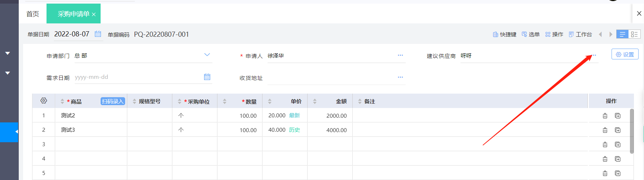The width and height of the screenshot is (644, 180).
Task: Expand the 申请部门 dropdown
Action: click(x=207, y=55)
